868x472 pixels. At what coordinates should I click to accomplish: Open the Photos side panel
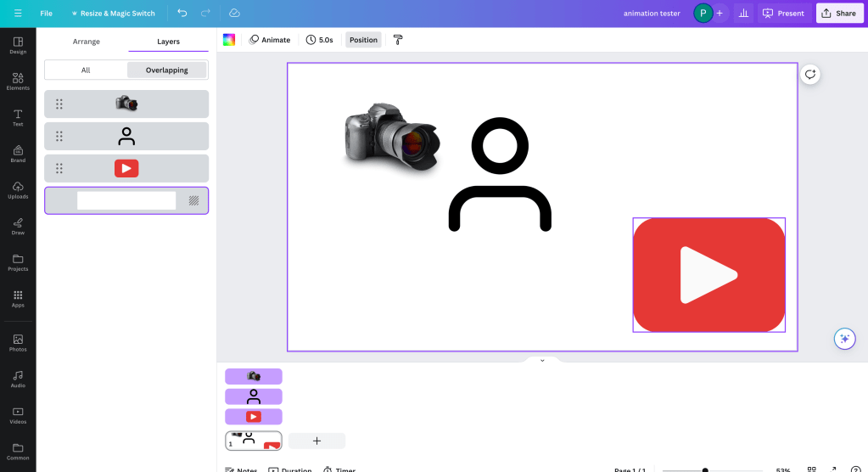[18, 343]
